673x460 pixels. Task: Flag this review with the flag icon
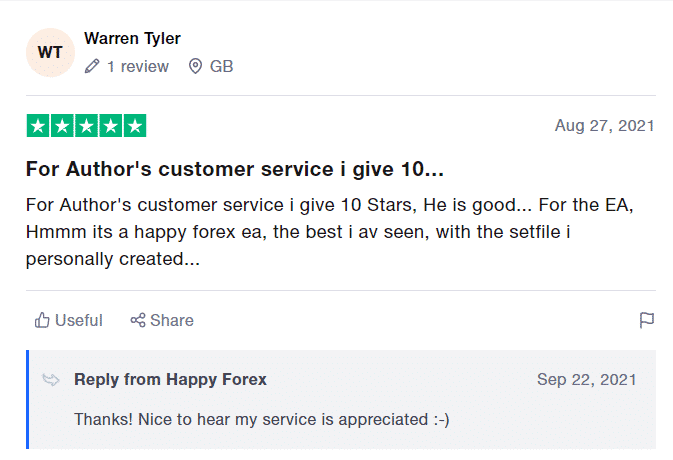pyautogui.click(x=646, y=320)
